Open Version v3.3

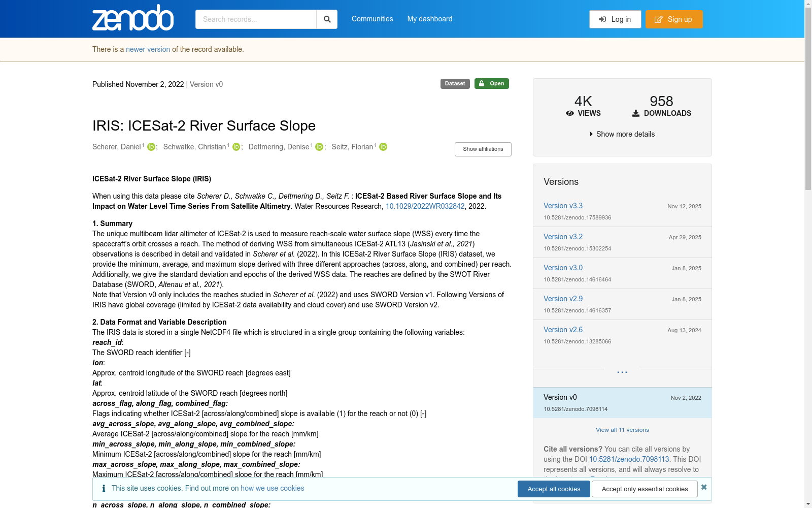pos(563,206)
